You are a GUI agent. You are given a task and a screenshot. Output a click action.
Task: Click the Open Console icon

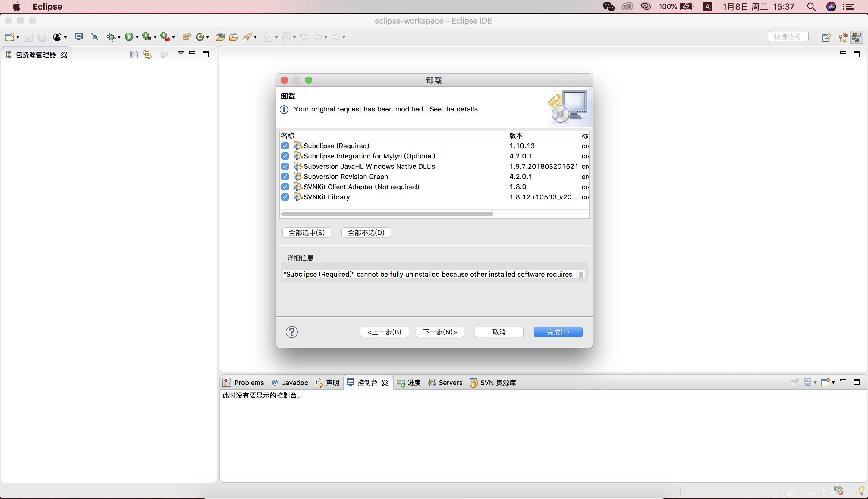coord(825,382)
